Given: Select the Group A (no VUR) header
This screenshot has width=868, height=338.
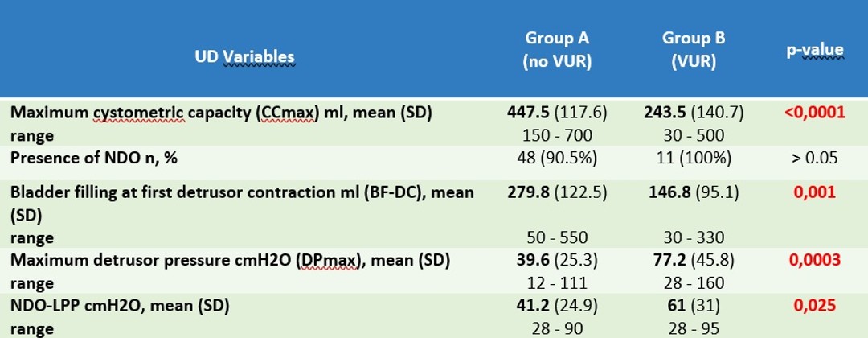Looking at the screenshot, I should 557,50.
